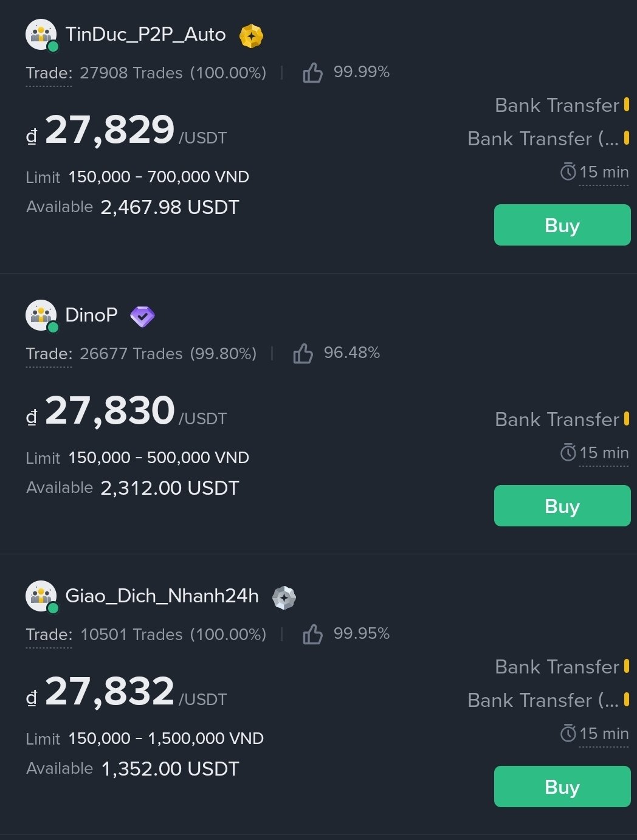Click 15 min time limit in first listing
This screenshot has height=840, width=637.
[603, 173]
